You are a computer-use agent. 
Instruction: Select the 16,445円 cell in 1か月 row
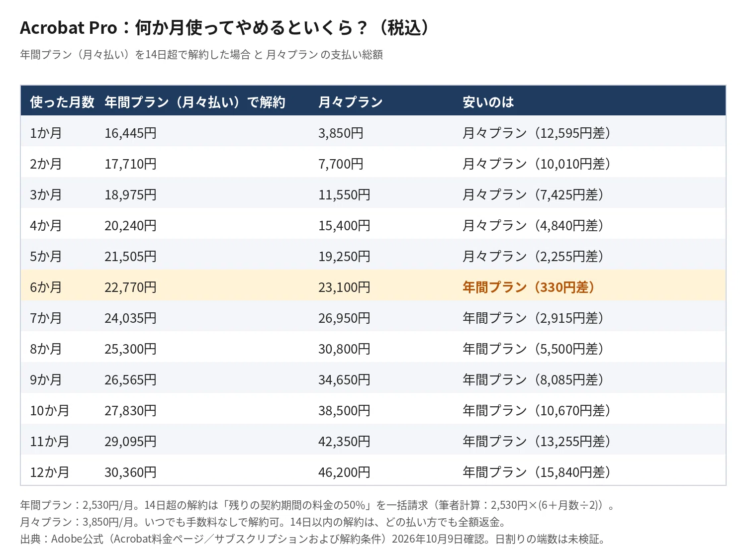[x=130, y=133]
